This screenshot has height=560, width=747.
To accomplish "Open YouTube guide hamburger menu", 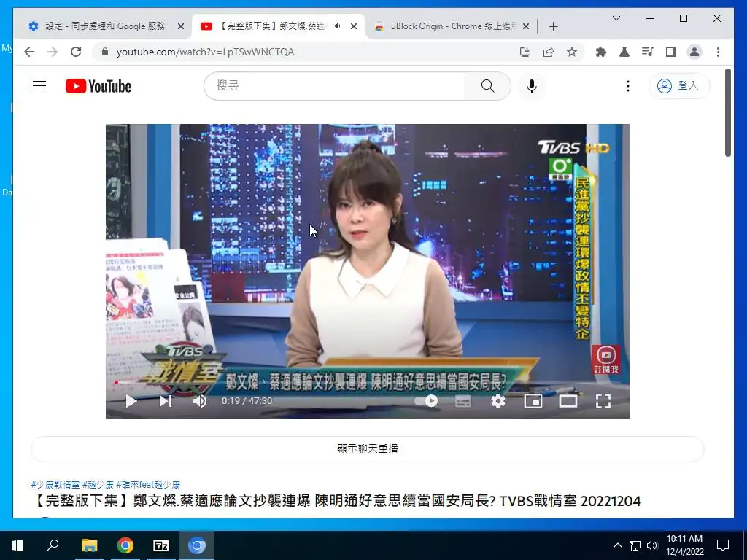I will coord(39,86).
